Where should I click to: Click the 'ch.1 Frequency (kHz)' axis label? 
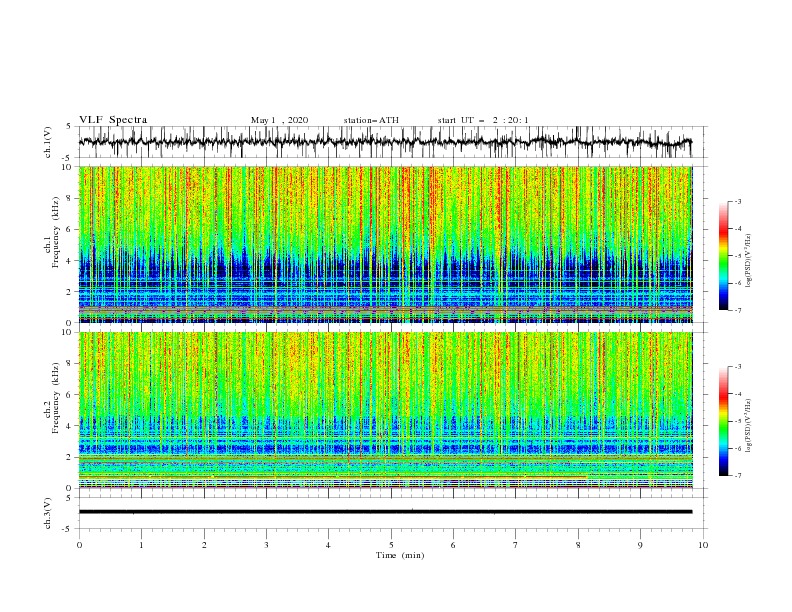pos(52,232)
